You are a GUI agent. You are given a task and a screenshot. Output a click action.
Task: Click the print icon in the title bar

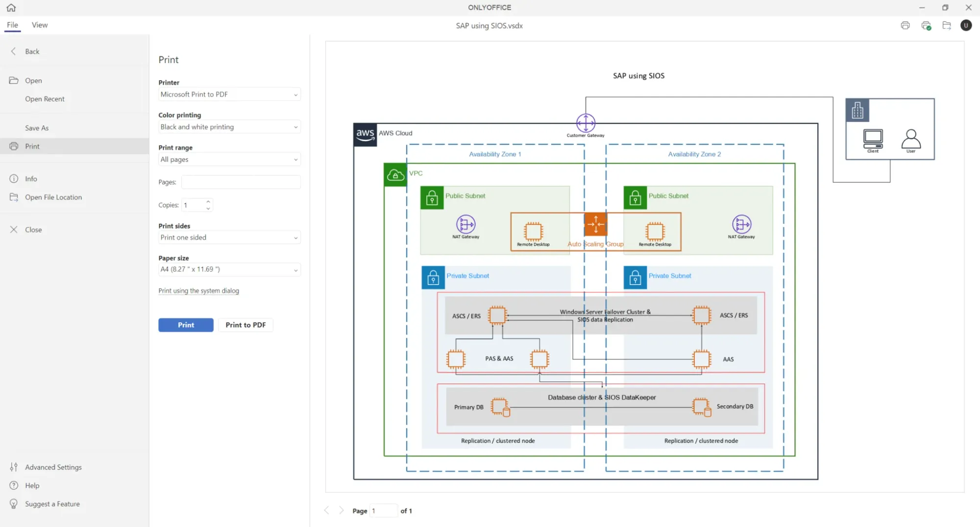click(905, 25)
